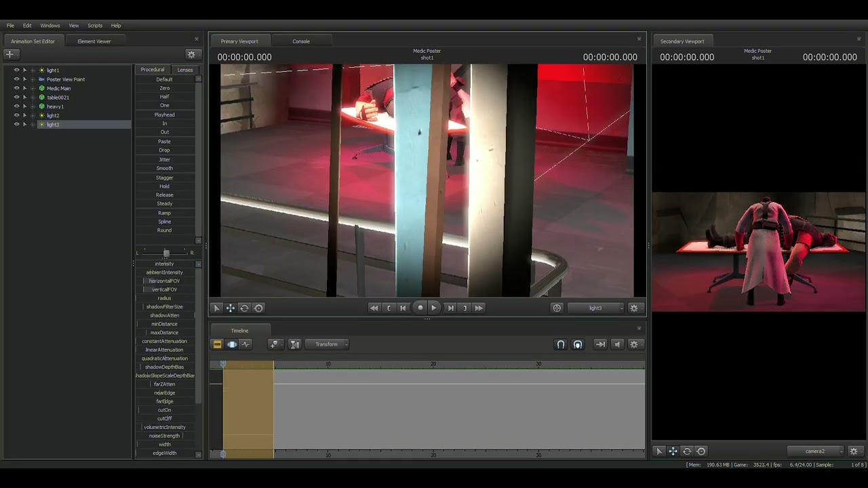868x488 pixels.
Task: Click the horizontalFOV control slider
Action: point(165,281)
